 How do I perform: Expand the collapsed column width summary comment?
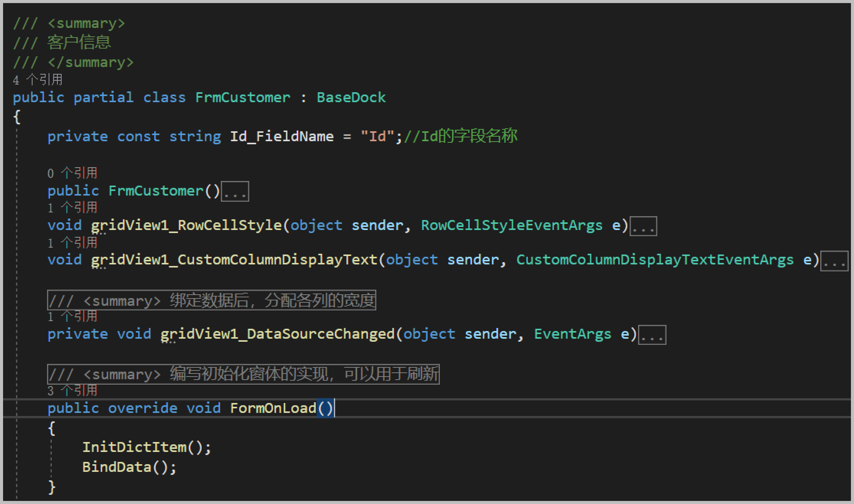(x=211, y=300)
